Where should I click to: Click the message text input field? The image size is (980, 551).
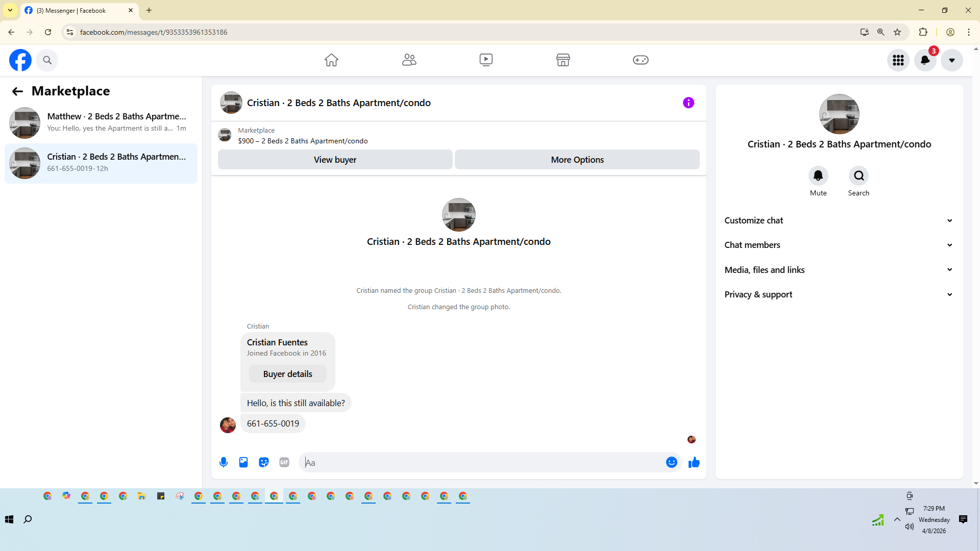click(x=480, y=462)
